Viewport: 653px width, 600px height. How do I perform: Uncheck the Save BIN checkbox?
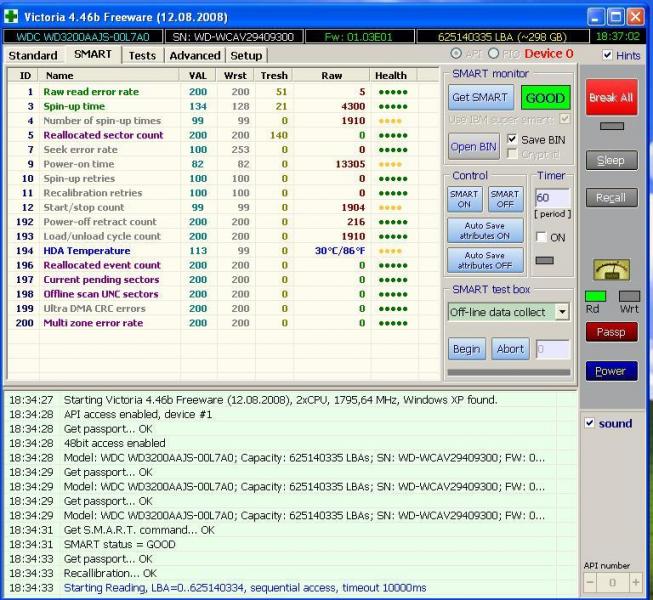click(513, 139)
